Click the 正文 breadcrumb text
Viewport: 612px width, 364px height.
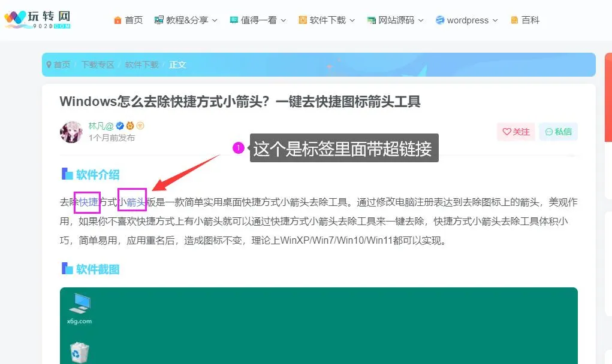pos(177,65)
